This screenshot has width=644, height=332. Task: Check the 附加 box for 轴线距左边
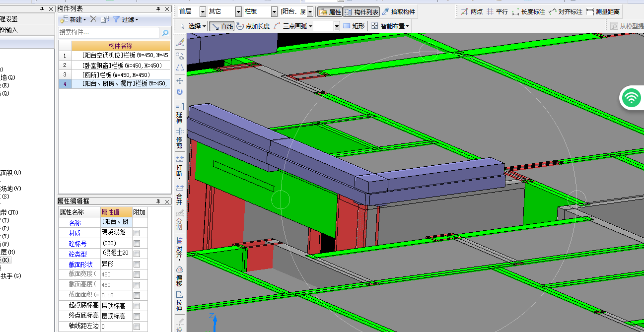tap(137, 327)
